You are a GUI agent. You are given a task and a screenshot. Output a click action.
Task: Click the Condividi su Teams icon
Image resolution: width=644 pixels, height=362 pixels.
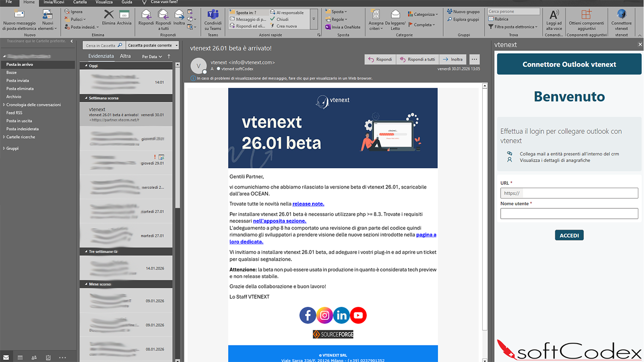pos(213,14)
